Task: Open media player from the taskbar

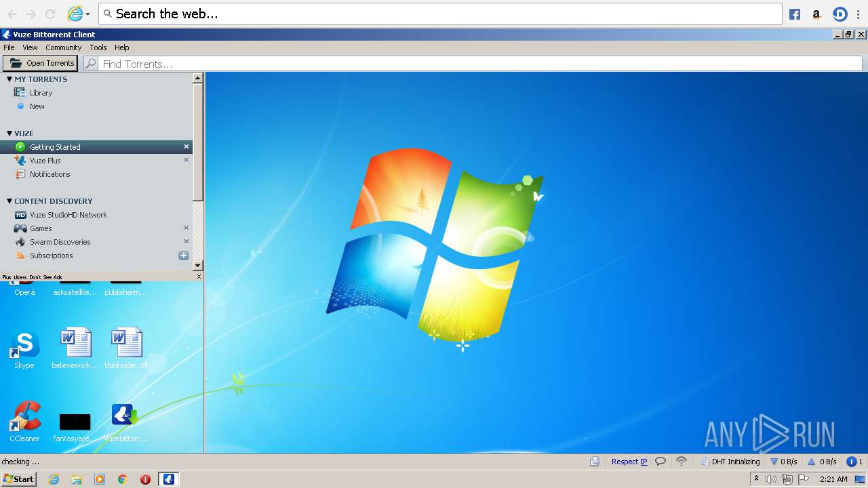Action: 100,479
